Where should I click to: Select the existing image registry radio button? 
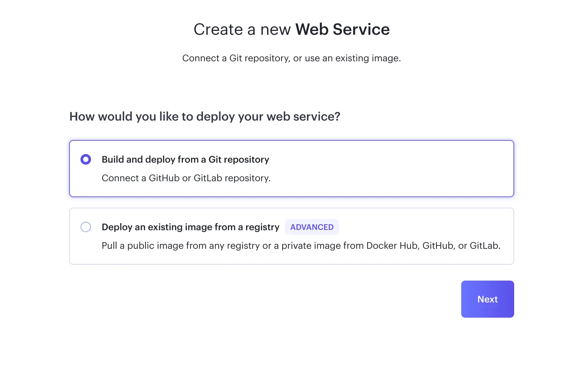[x=86, y=227]
